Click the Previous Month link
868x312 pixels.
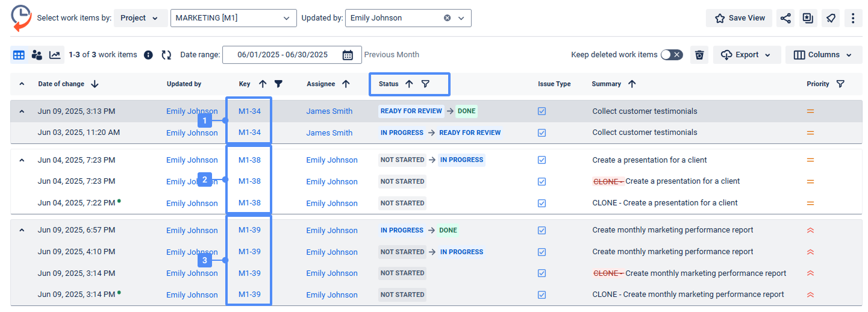click(x=392, y=55)
